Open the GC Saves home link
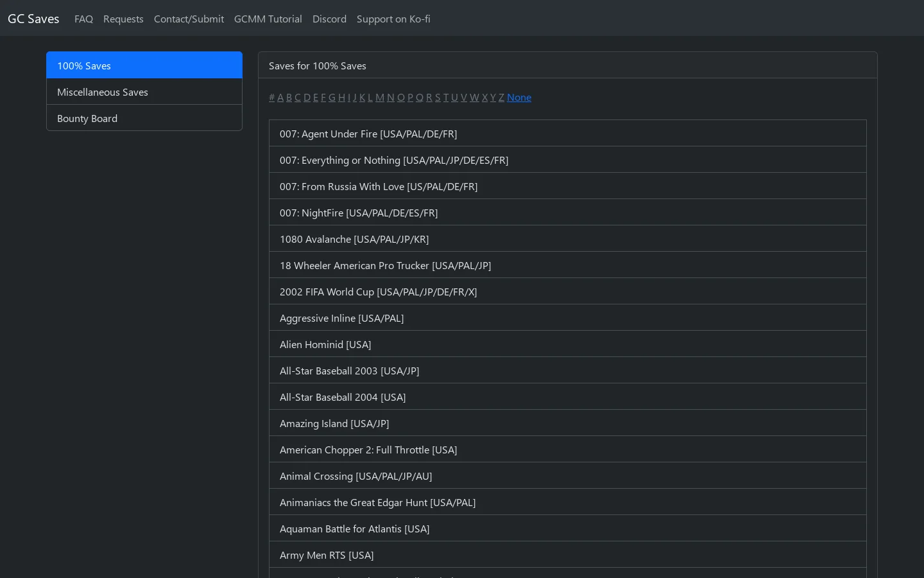924x578 pixels. pyautogui.click(x=33, y=19)
